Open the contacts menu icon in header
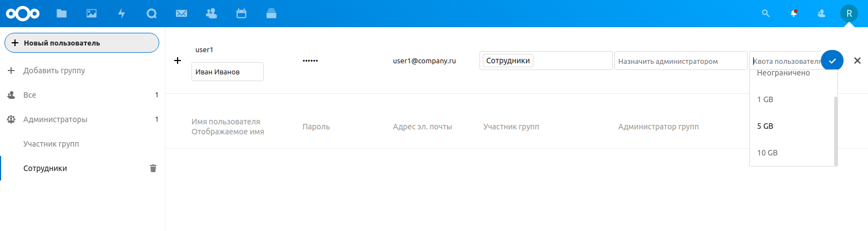This screenshot has height=231, width=868. [822, 13]
